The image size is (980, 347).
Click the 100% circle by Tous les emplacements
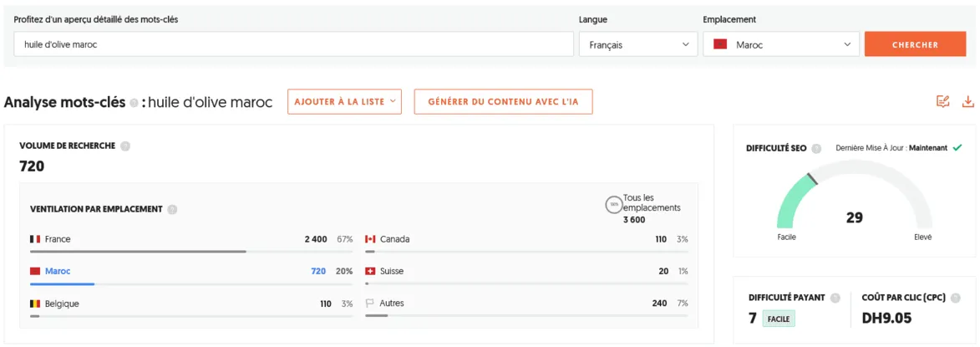tap(614, 205)
